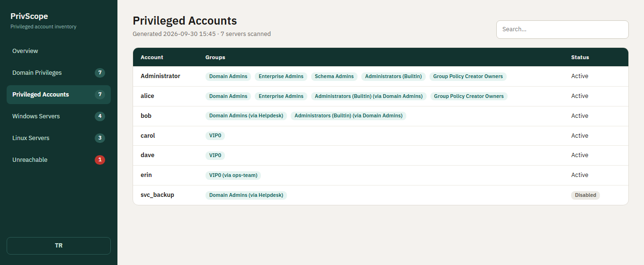The image size is (644, 265).
Task: Click carol's VIP0 tag
Action: (x=215, y=136)
